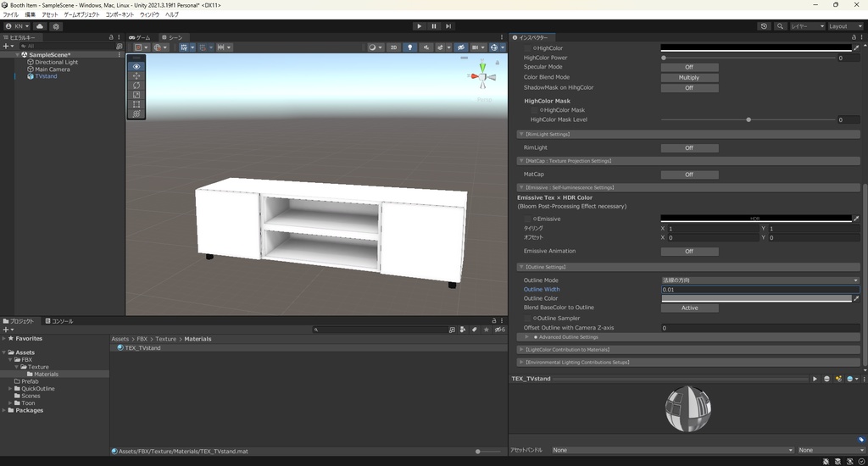Viewport: 868px width, 466px height.
Task: Lock the Inspector panel
Action: pyautogui.click(x=854, y=37)
